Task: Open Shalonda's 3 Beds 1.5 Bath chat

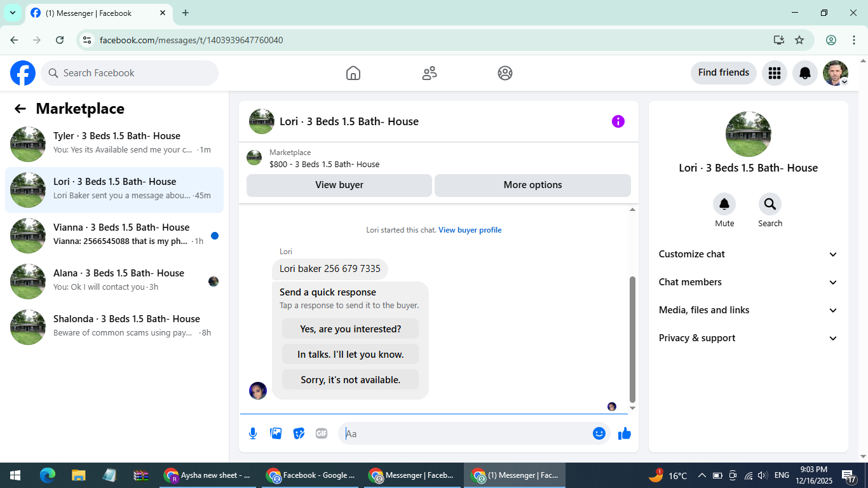Action: 114,327
